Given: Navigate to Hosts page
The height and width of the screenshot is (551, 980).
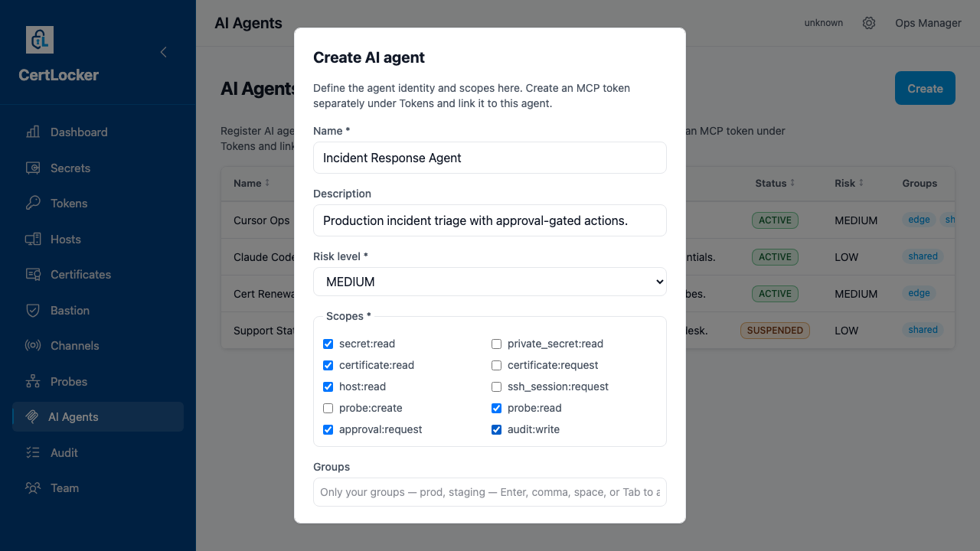Looking at the screenshot, I should click(x=98, y=239).
